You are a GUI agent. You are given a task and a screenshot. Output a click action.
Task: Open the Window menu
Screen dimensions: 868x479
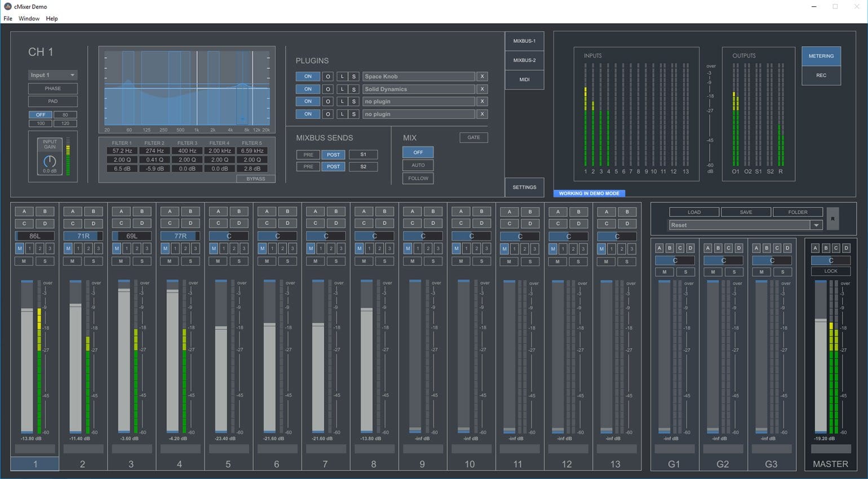tap(29, 19)
